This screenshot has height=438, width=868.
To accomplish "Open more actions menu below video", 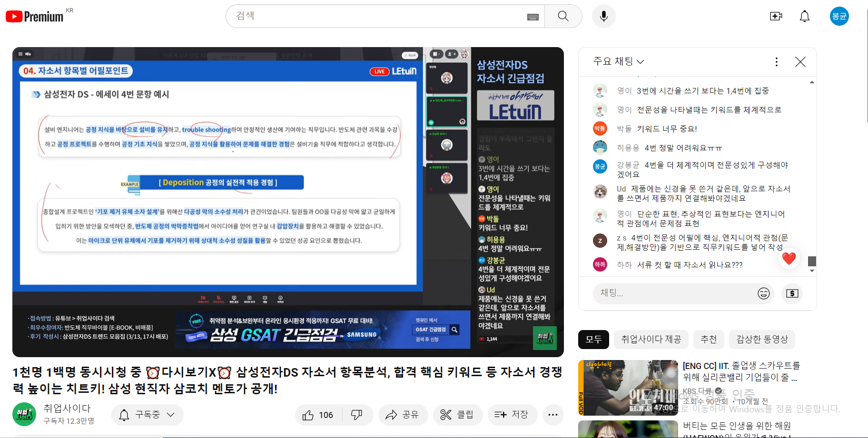I will click(x=552, y=415).
